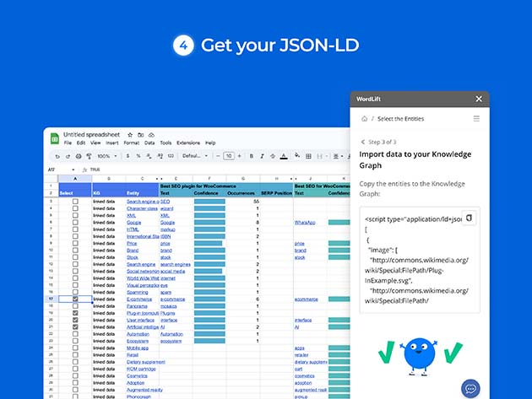
Task: Tick the checkbox for Mobile app row
Action: pyautogui.click(x=75, y=348)
